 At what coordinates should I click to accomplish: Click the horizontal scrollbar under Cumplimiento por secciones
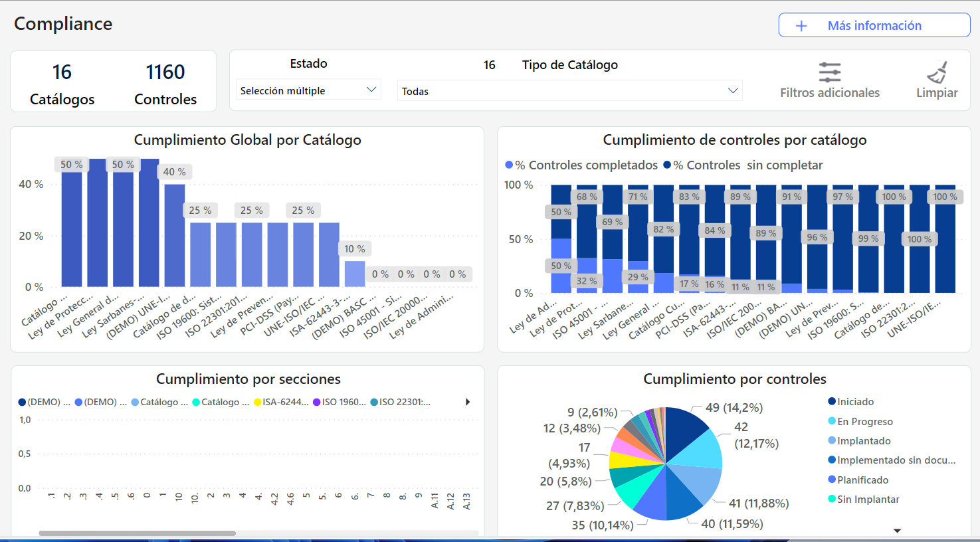coord(137,533)
